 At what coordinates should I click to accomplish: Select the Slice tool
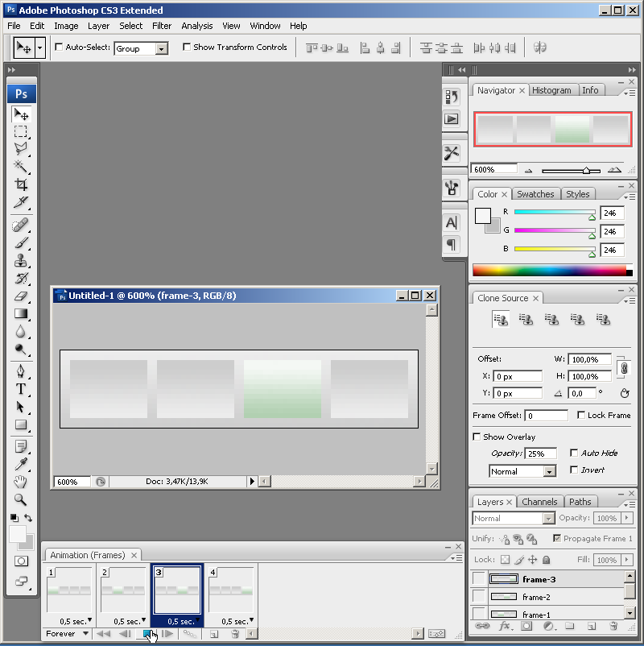(x=21, y=201)
